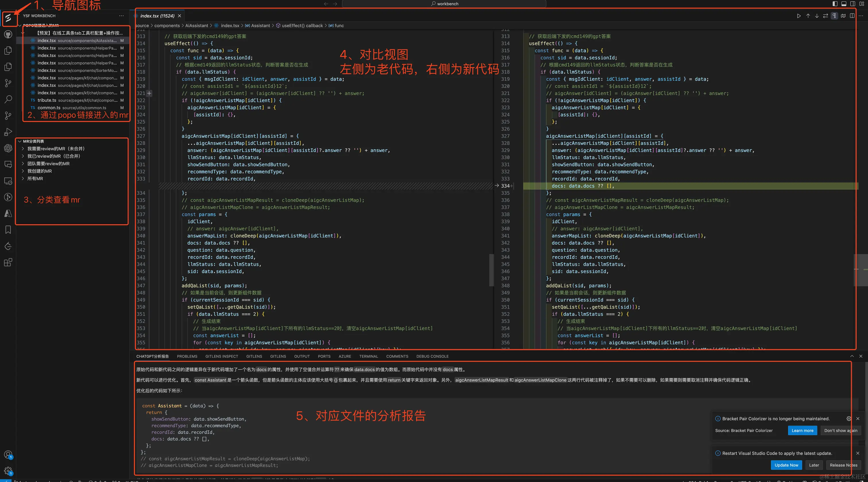868x482 pixels.
Task: Collapse the MR分类列表 section
Action: coord(20,141)
